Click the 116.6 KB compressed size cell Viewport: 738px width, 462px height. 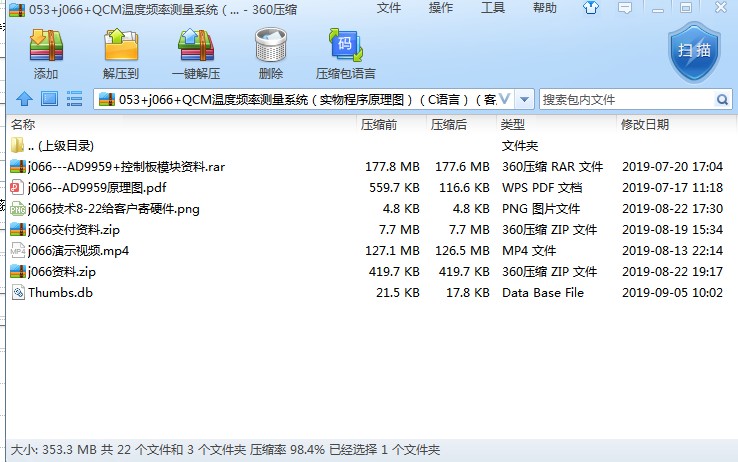464,188
